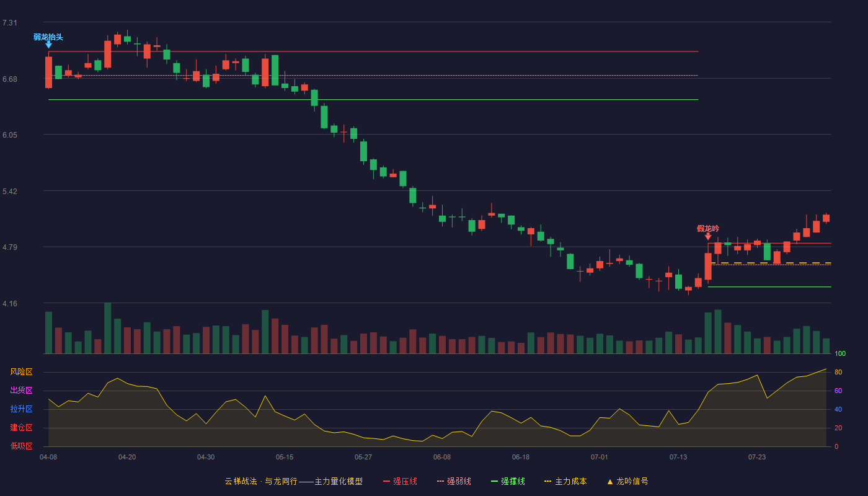The image size is (868, 496).
Task: Click the red 强压线 legend line icon
Action: pos(386,482)
